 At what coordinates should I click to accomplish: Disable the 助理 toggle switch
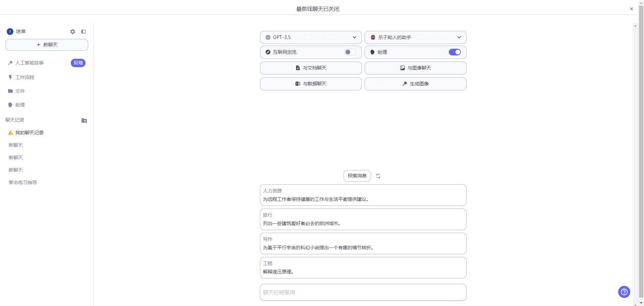tap(455, 52)
